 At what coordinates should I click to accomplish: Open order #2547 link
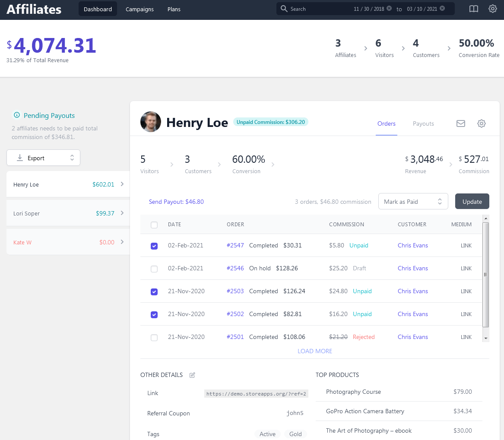coord(235,245)
